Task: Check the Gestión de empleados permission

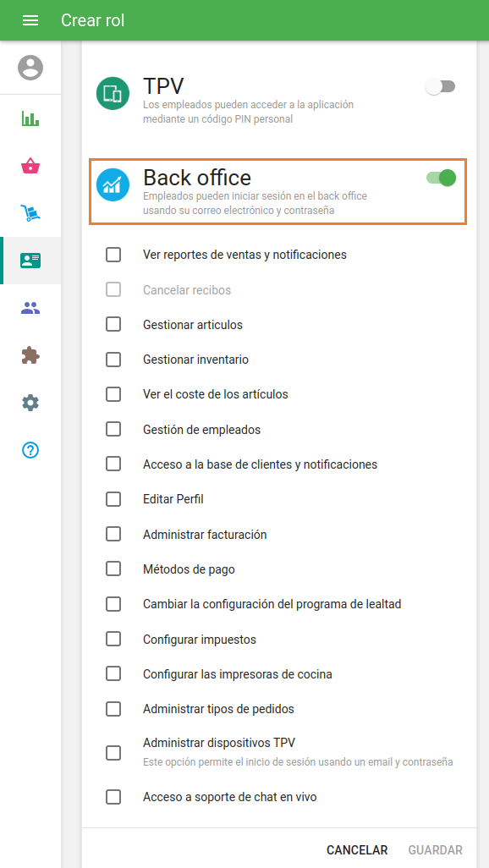Action: pos(113,429)
